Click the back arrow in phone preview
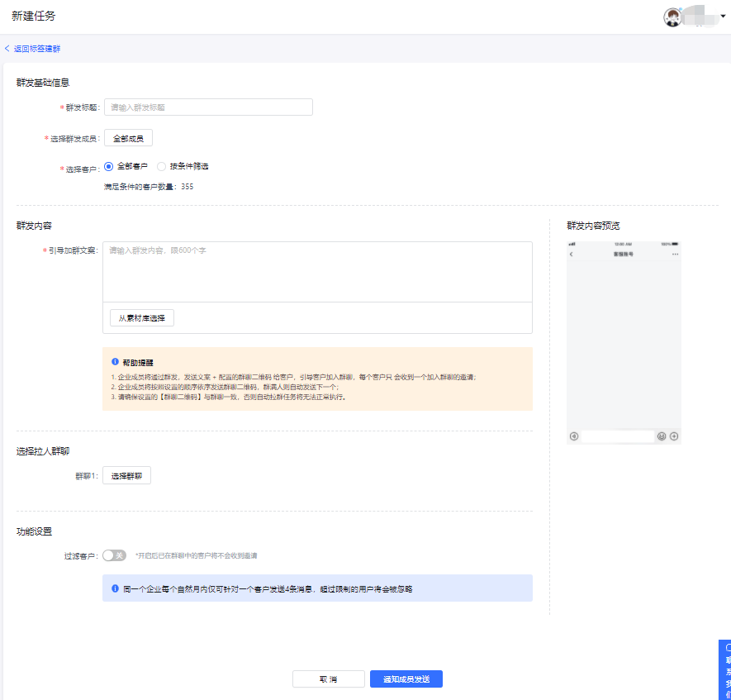This screenshot has width=731, height=700. (572, 255)
